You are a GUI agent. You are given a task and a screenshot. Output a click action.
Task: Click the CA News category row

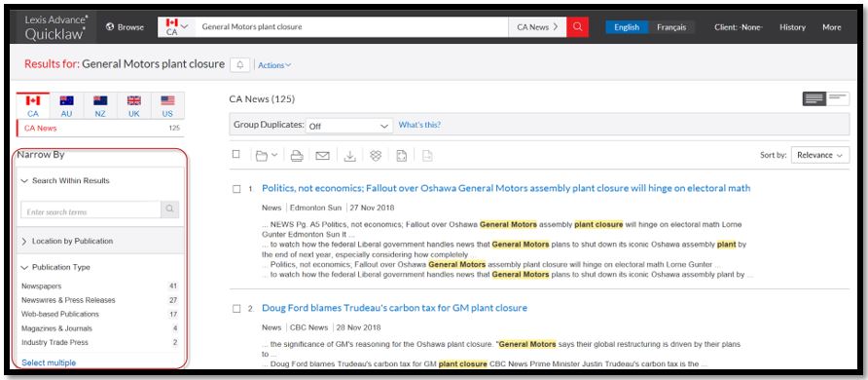click(x=101, y=128)
